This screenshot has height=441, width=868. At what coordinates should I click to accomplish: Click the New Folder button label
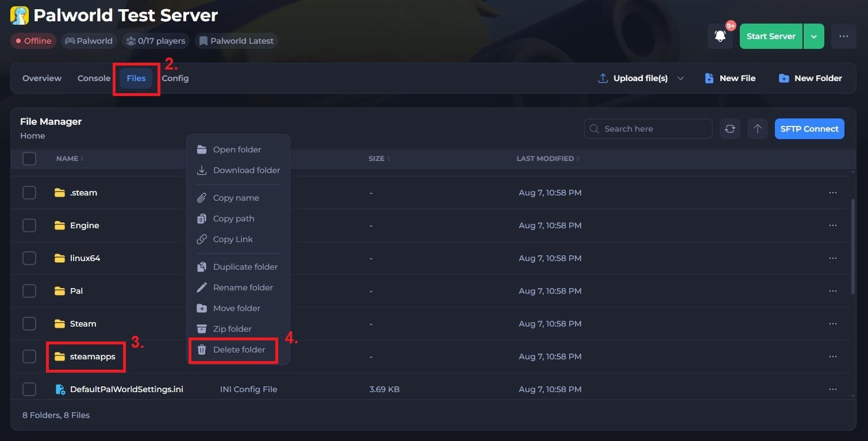pos(818,78)
